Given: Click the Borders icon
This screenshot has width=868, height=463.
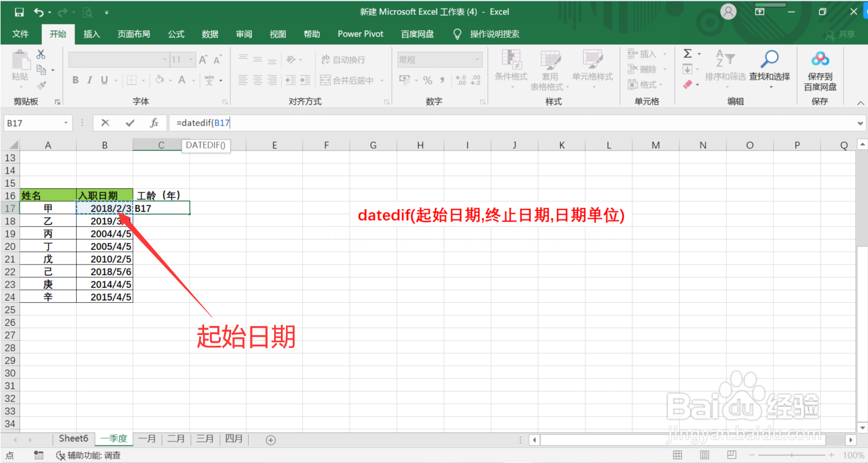Looking at the screenshot, I should [x=131, y=80].
